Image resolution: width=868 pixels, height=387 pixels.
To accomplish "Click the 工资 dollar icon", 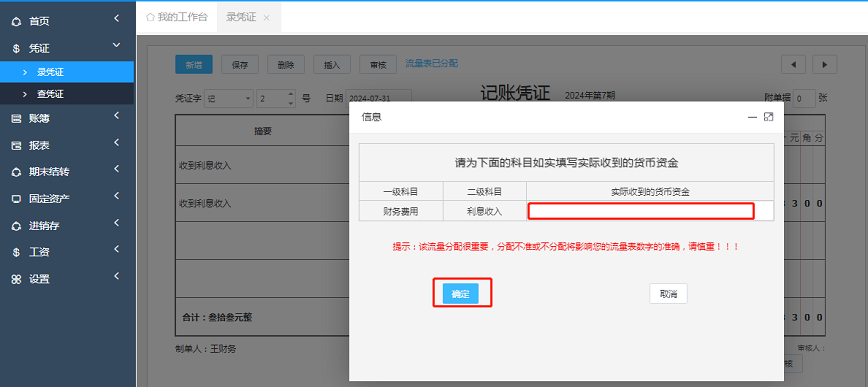I will (x=16, y=252).
